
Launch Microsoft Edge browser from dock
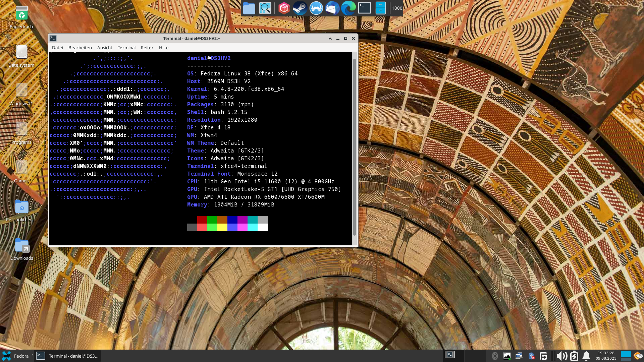click(x=348, y=8)
